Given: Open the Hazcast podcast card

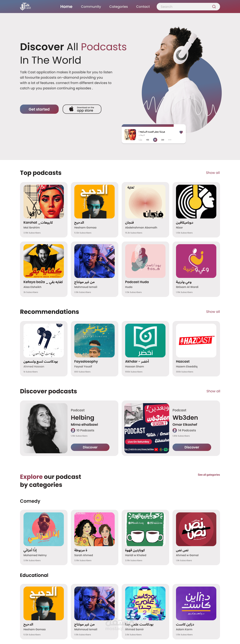Looking at the screenshot, I should 196,349.
